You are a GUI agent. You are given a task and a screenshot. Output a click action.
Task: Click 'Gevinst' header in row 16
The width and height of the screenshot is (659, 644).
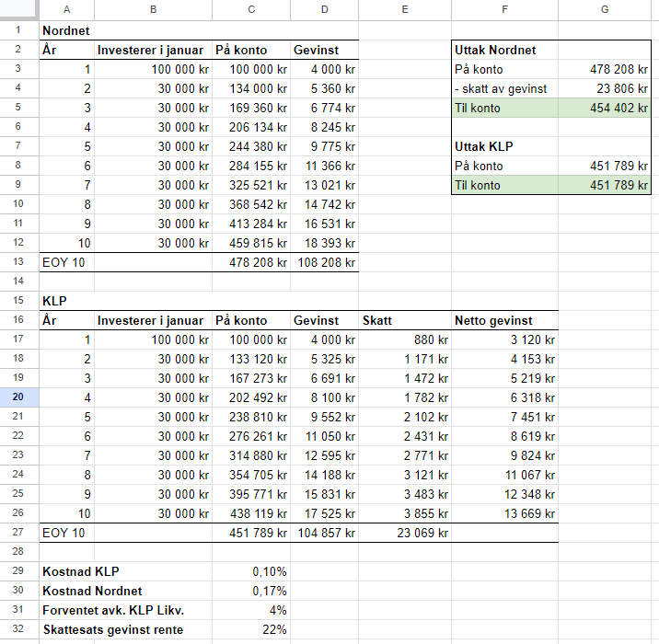(325, 320)
